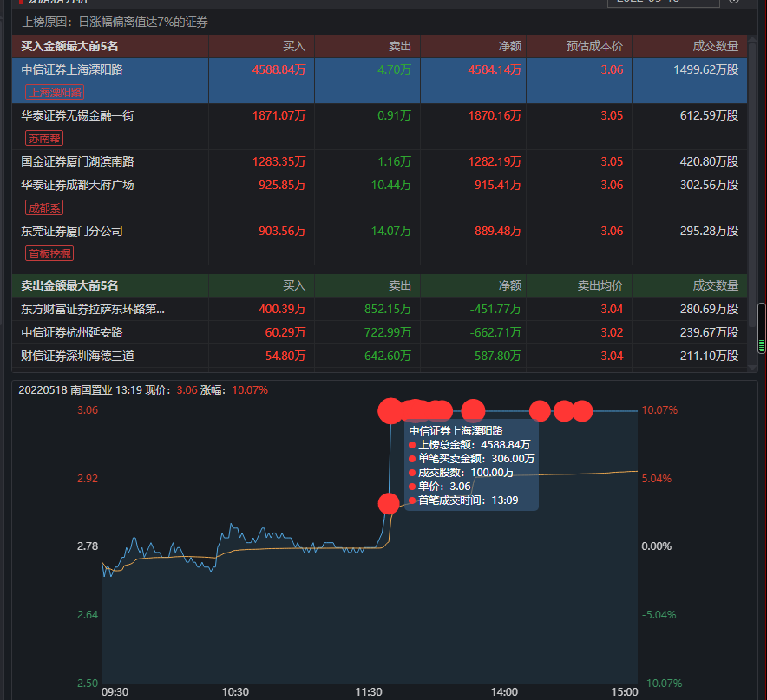Click the 成都系 tag label
The image size is (767, 700).
(x=44, y=208)
